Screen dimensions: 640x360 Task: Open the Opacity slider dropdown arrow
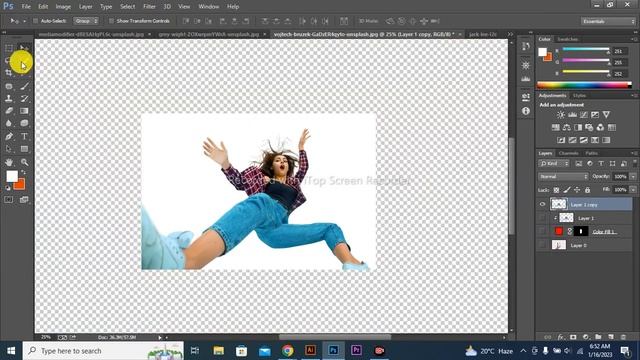[x=633, y=176]
